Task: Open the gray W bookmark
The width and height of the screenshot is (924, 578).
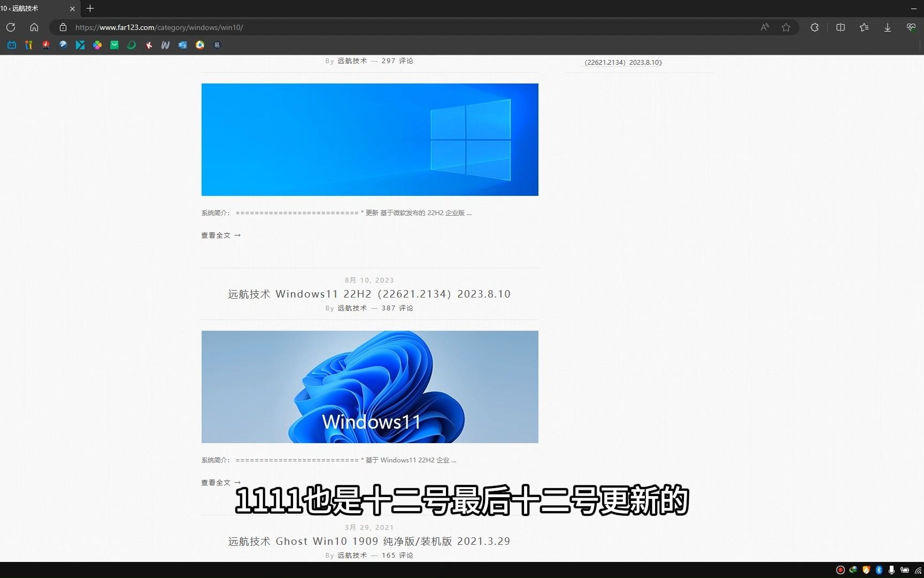Action: coord(166,45)
